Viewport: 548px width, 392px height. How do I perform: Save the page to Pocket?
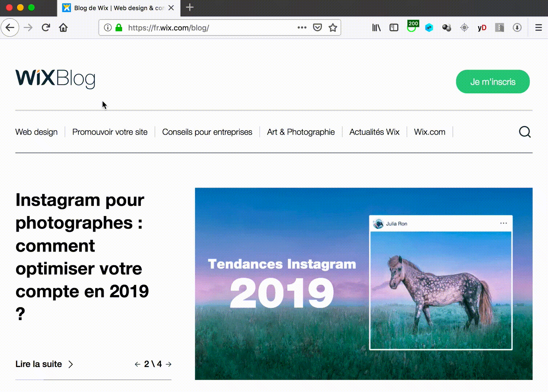coord(317,27)
